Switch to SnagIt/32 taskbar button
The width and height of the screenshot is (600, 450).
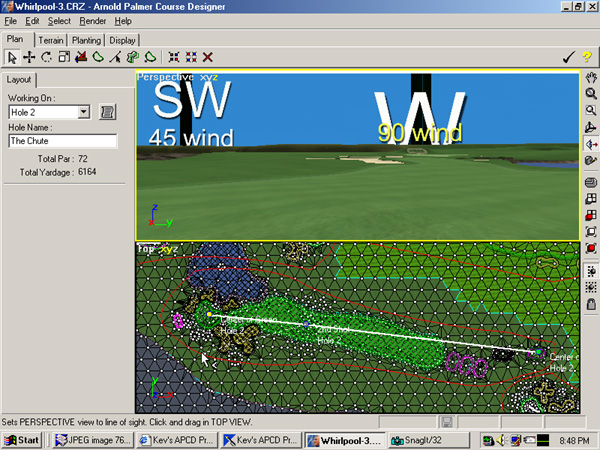[x=429, y=440]
